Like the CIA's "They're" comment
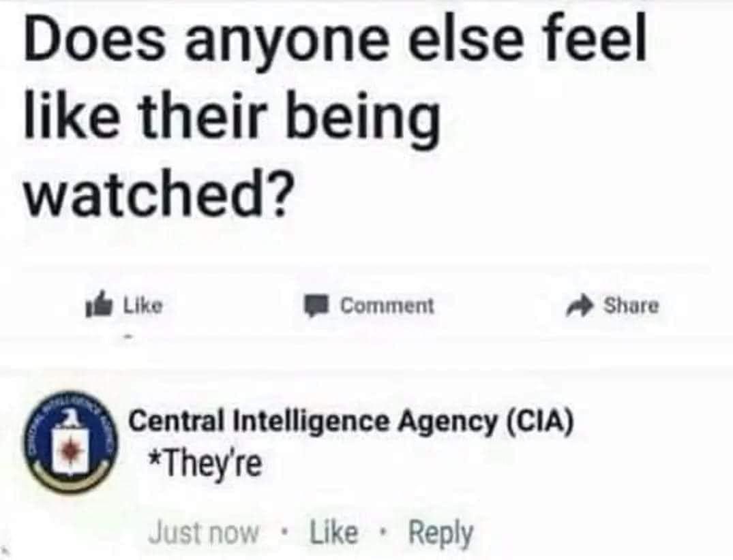The width and height of the screenshot is (733, 560). coord(333,533)
